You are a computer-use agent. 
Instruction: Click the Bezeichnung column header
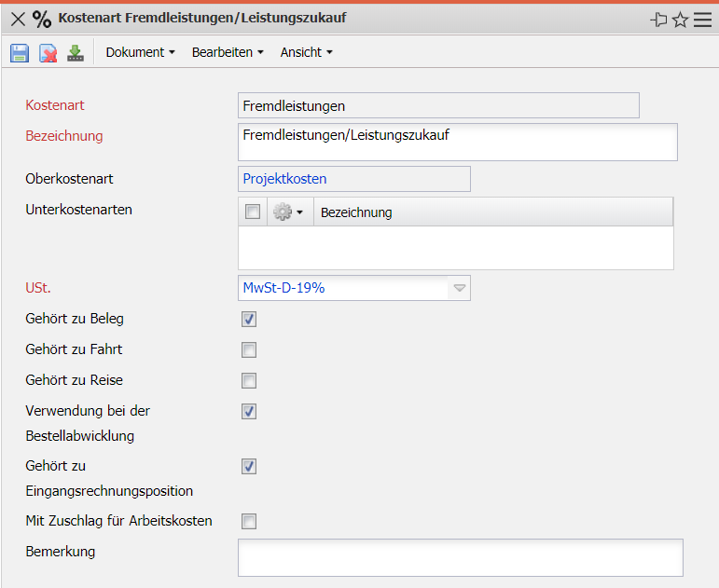[x=356, y=212]
